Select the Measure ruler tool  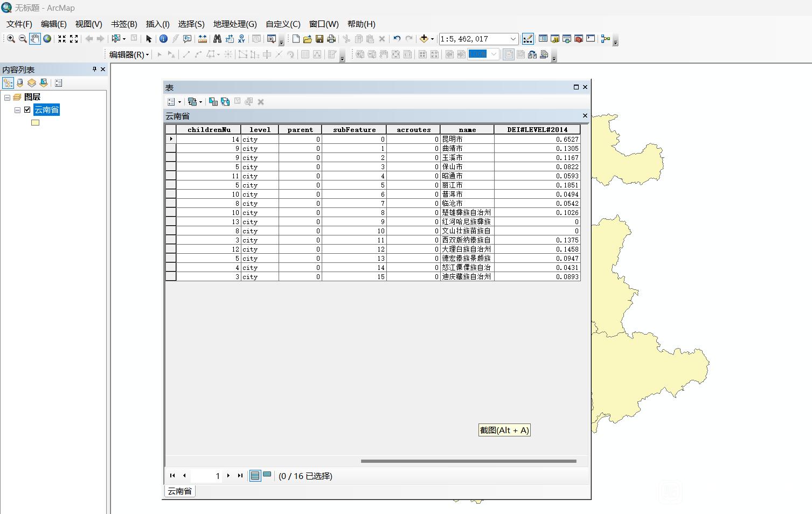coord(203,39)
